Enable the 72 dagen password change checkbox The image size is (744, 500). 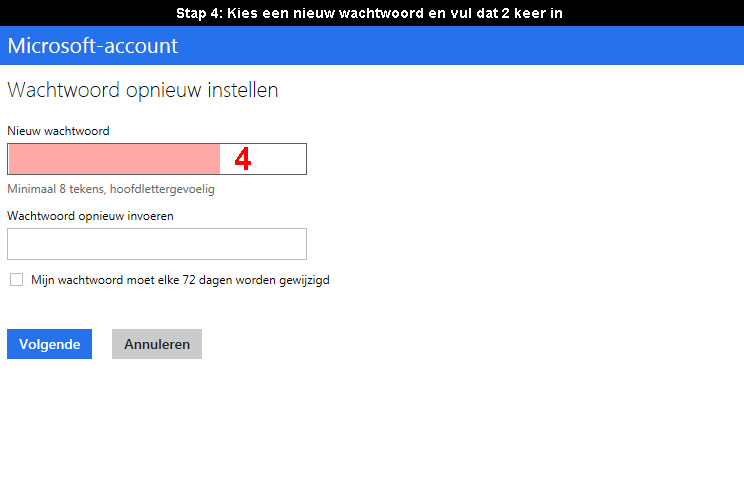17,279
